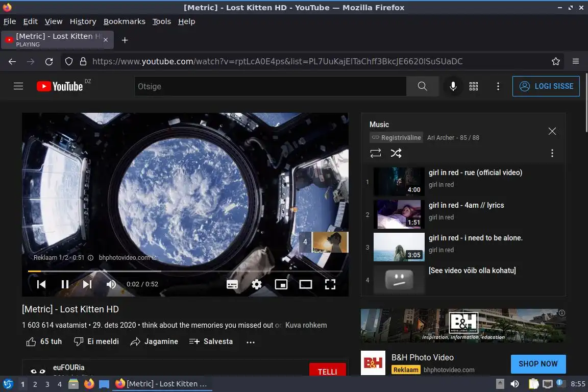Go to YouTube home via the logo
Screen dimensions: 588x392
[60, 86]
